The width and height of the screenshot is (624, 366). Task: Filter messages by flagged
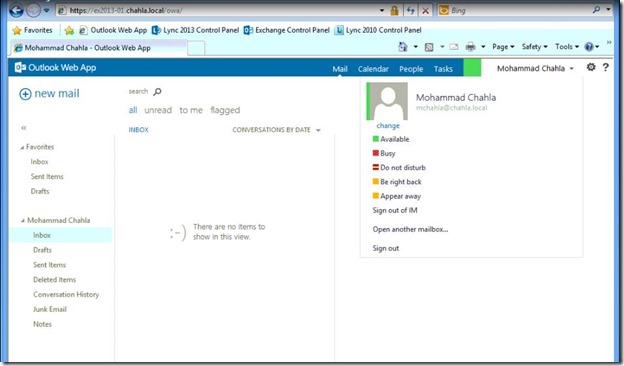coord(225,110)
